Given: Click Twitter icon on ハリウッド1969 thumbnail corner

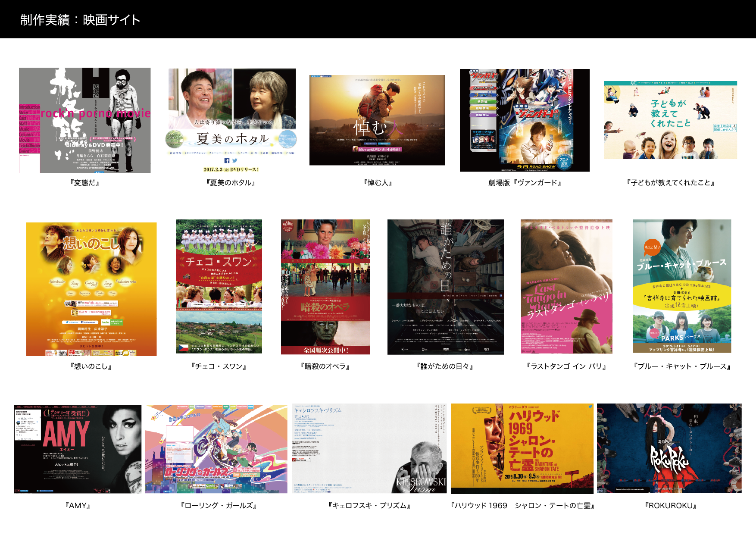Looking at the screenshot, I should [x=590, y=407].
